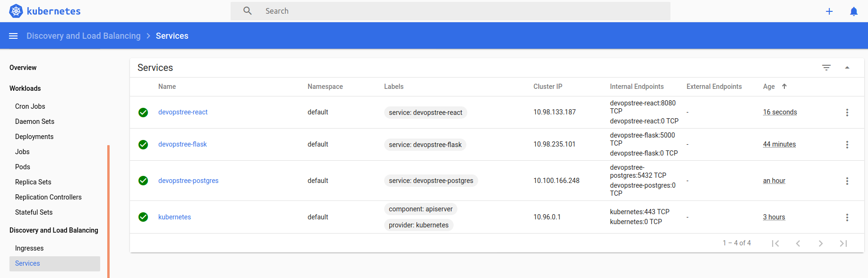Click the kubernetes brand title
The image size is (868, 278).
point(54,11)
